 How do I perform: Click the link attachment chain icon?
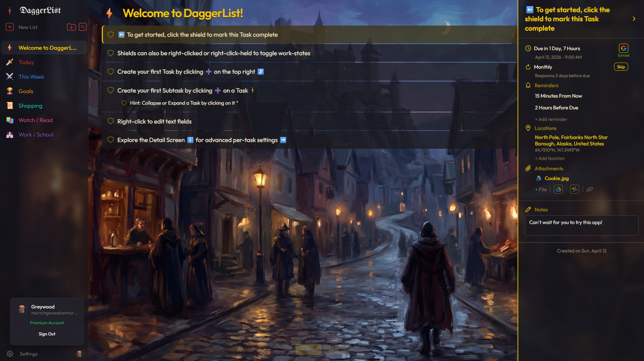[x=590, y=189]
